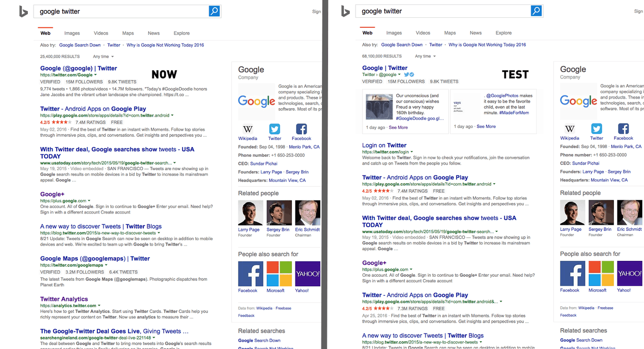644x349 pixels.
Task: Open Facebook icon in left Google card
Action: 302,129
